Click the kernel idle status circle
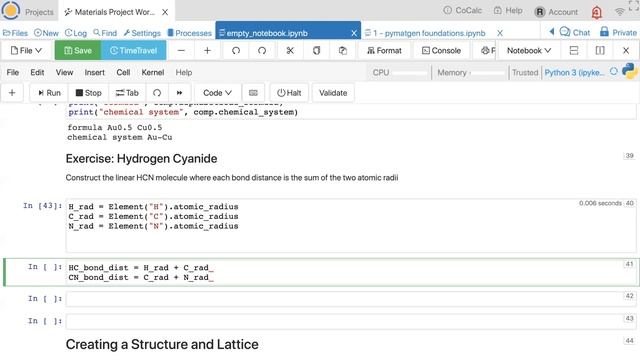This screenshot has height=360, width=640. click(613, 71)
